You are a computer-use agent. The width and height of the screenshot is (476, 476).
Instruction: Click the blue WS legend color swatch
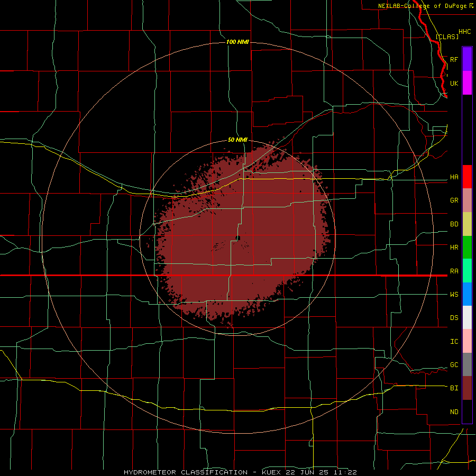[x=467, y=294]
